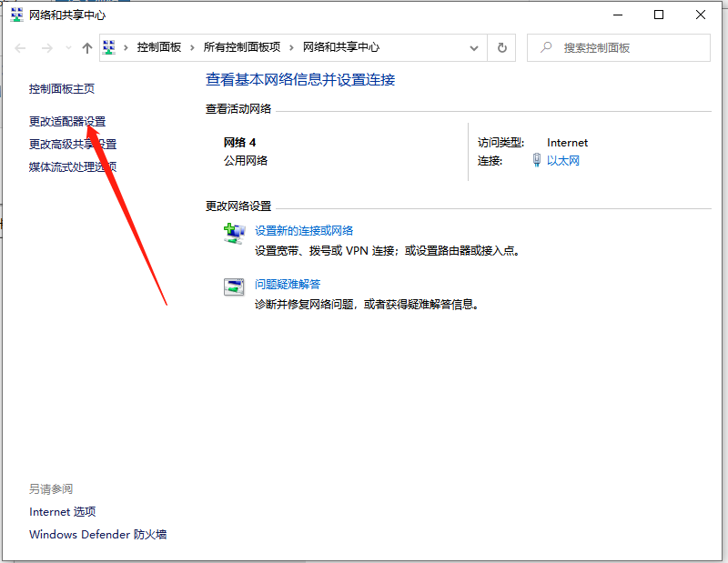
Task: Select 网络和共享中心 breadcrumb item
Action: click(341, 47)
